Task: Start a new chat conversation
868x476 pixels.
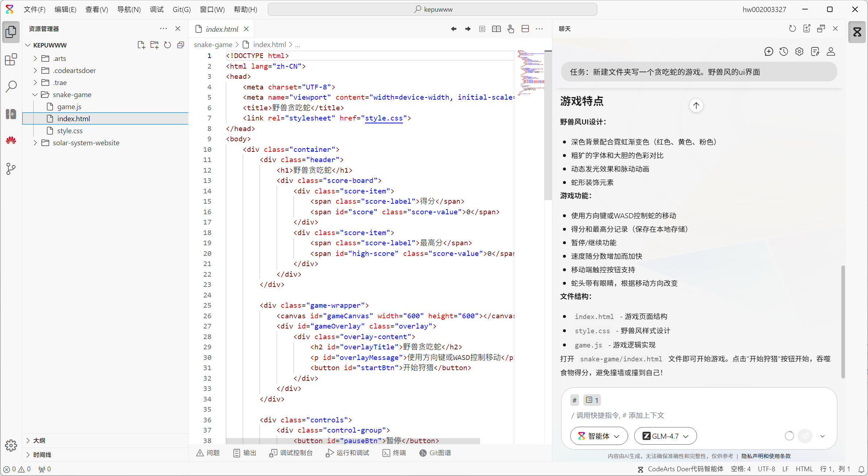Action: 769,51
